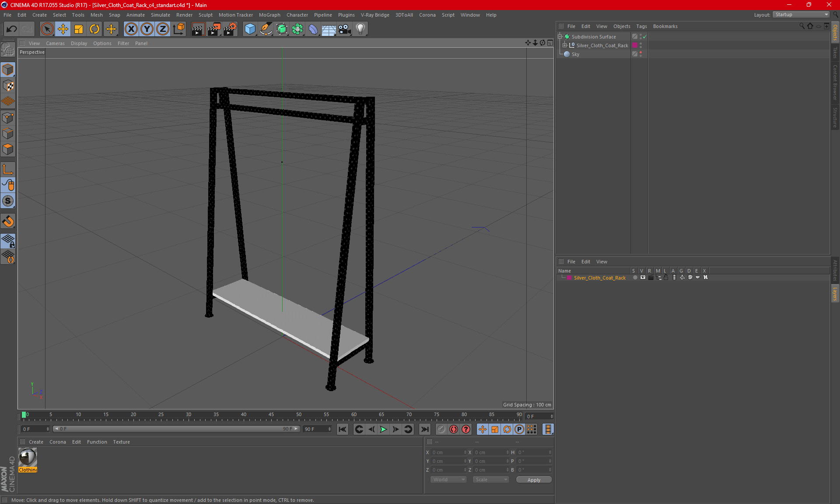Select the Move tool in top toolbar

63,29
